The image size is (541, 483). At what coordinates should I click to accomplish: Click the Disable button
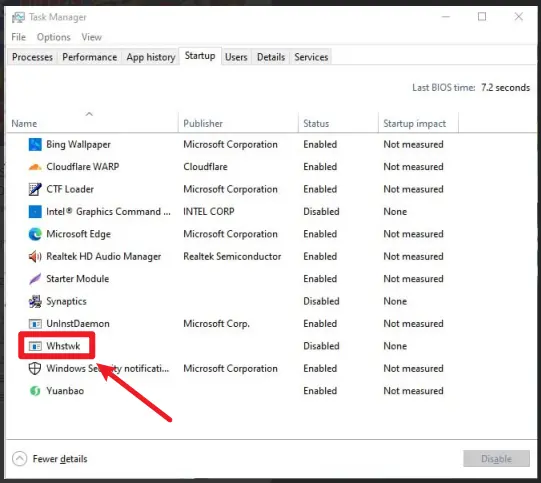(496, 459)
